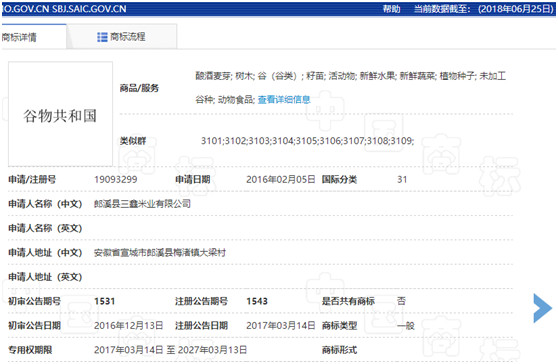Select registration date 2017年03月14日
This screenshot has width=558, height=364.
click(281, 326)
